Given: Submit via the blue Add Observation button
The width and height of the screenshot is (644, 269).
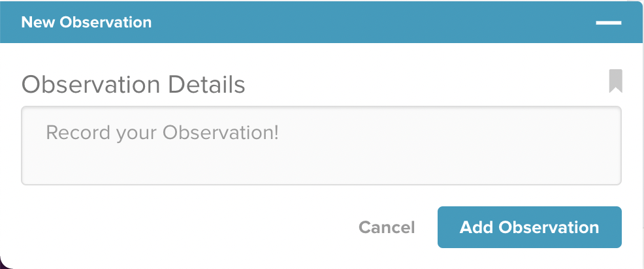Looking at the screenshot, I should pyautogui.click(x=530, y=227).
